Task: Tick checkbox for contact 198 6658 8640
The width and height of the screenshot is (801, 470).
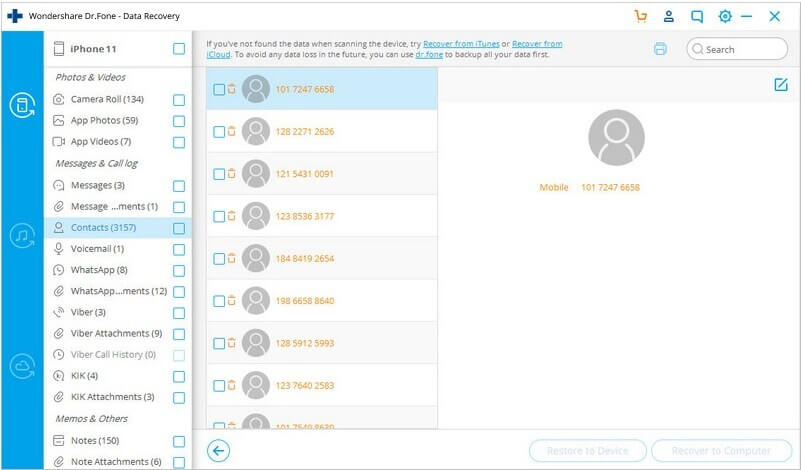Action: (219, 301)
